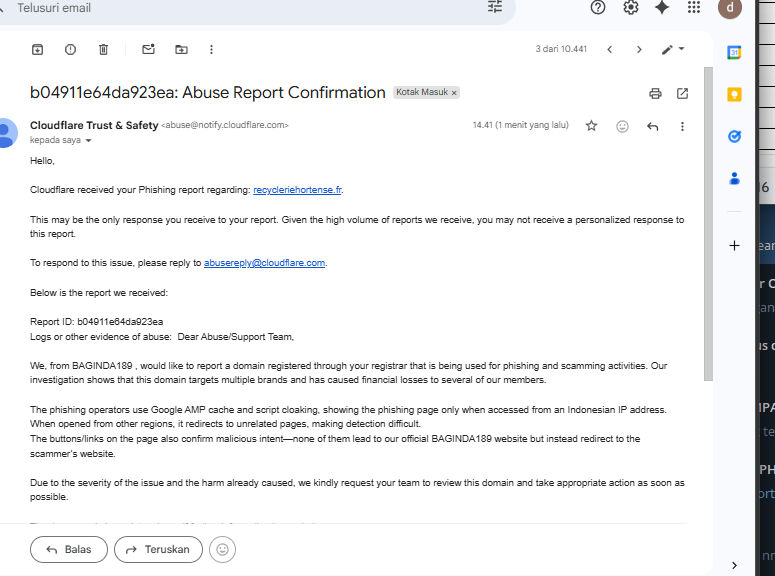Open input tools pencil dropdown
Viewport: 775px width, 576px height.
point(673,49)
